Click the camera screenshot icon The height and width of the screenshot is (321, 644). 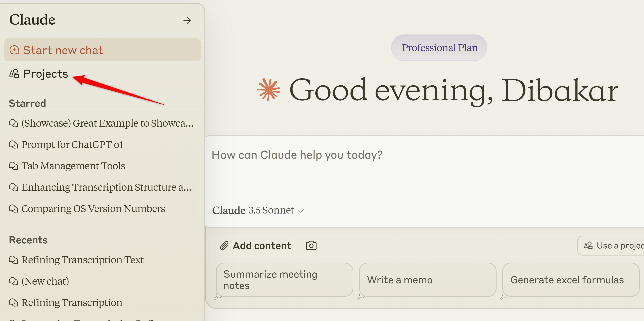(311, 245)
